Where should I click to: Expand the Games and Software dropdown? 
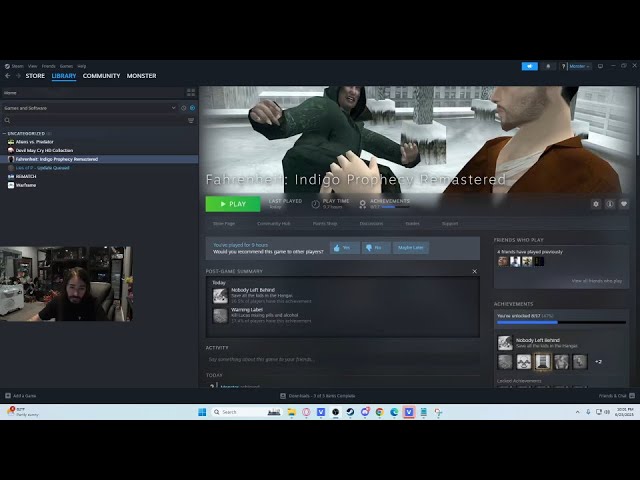(174, 108)
